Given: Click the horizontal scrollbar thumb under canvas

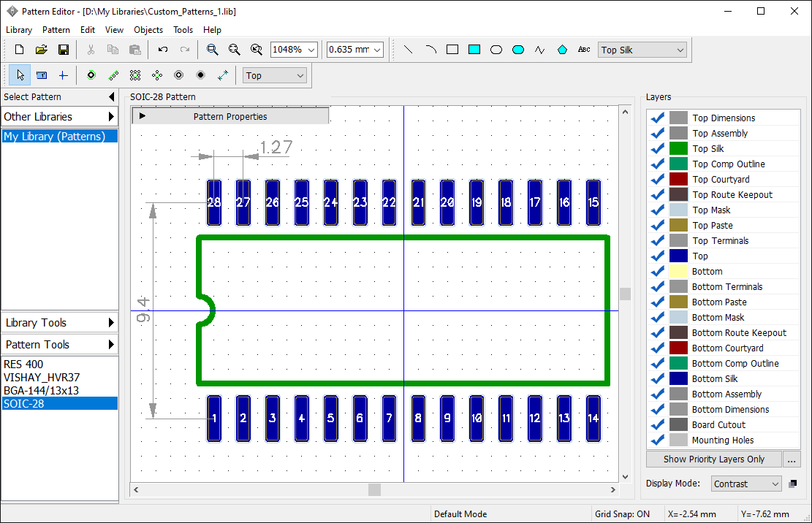Looking at the screenshot, I should (374, 489).
